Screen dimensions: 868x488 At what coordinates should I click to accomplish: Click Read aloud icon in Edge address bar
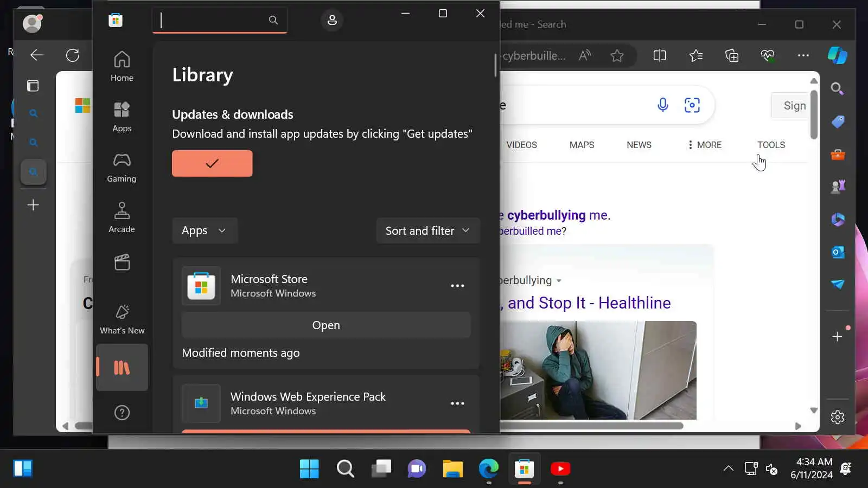tap(585, 55)
